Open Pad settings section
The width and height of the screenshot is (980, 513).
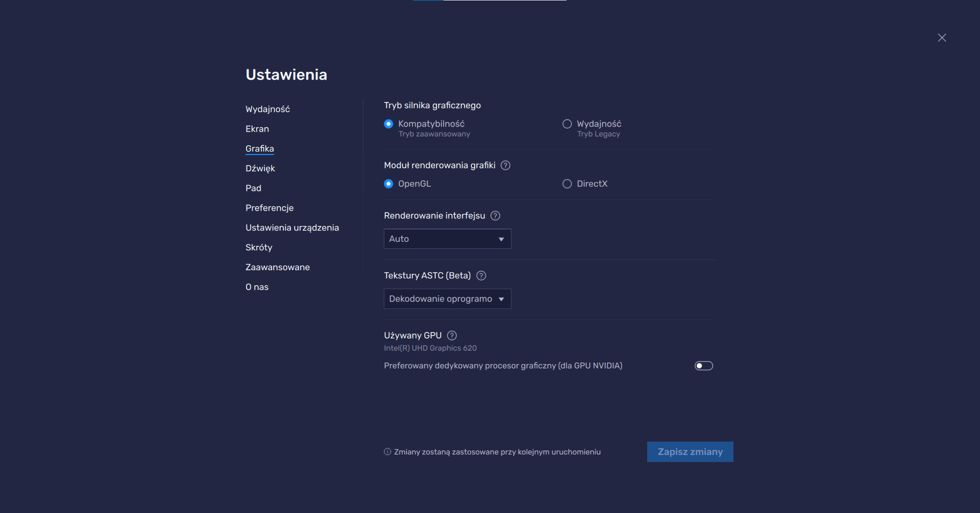click(x=253, y=188)
